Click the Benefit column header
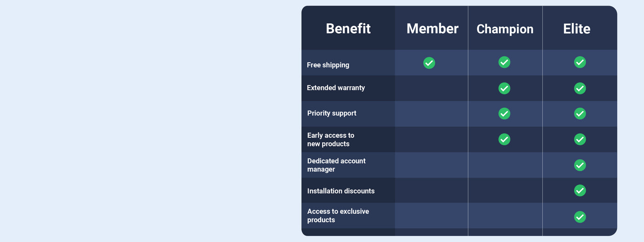Screen dimensions: 644x242 (348, 29)
